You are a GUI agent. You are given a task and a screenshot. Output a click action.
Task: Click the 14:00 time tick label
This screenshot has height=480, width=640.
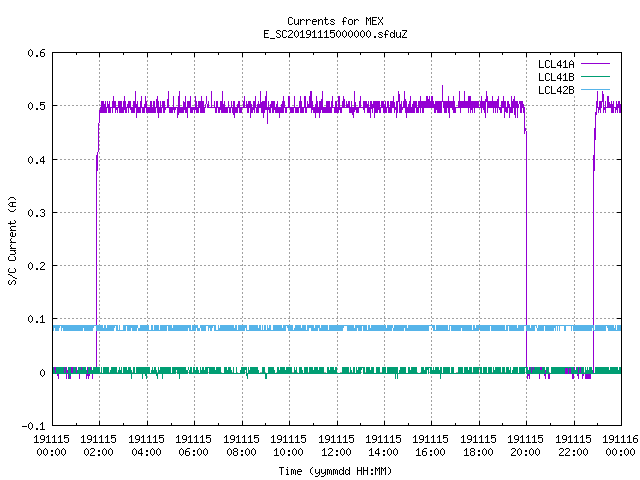[383, 452]
